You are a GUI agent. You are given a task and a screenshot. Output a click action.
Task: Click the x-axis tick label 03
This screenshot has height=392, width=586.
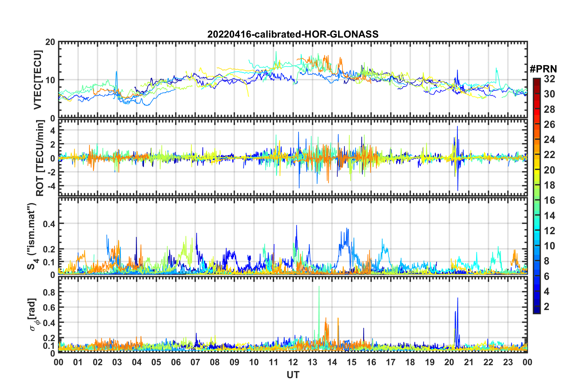point(117,362)
